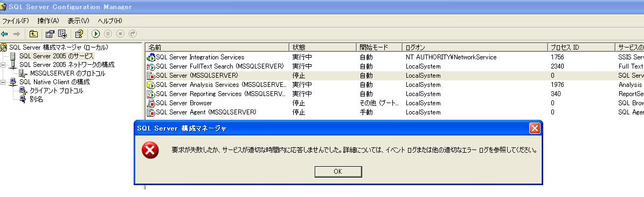Click the error message text in dialog
Image resolution: width=644 pixels, height=197 pixels.
click(x=355, y=150)
